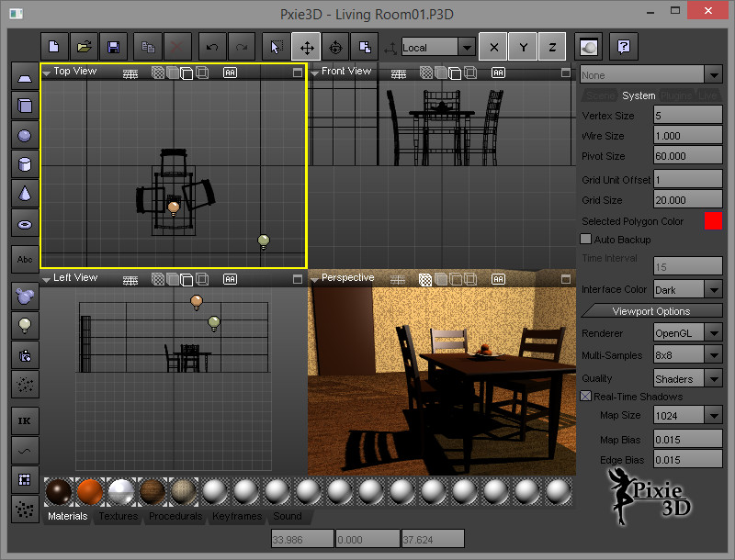Maximize the Top View viewport
735x560 pixels.
297,73
